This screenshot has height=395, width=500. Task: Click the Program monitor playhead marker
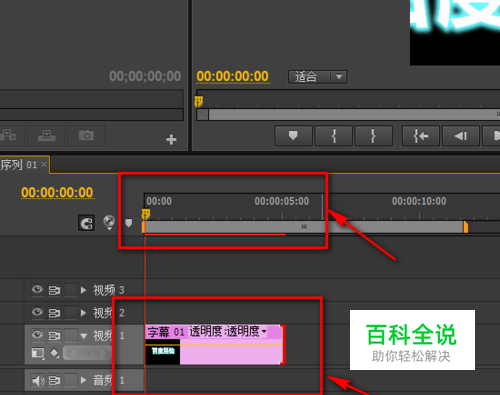[199, 101]
